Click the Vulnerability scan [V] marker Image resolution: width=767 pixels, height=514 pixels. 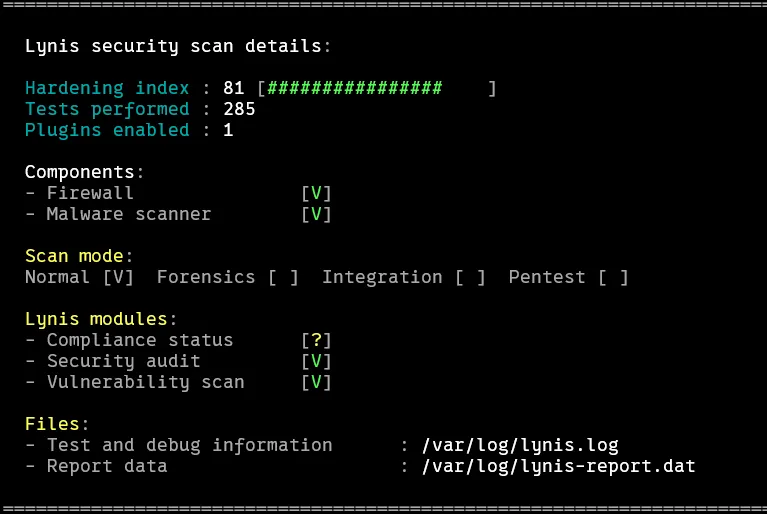coord(316,382)
